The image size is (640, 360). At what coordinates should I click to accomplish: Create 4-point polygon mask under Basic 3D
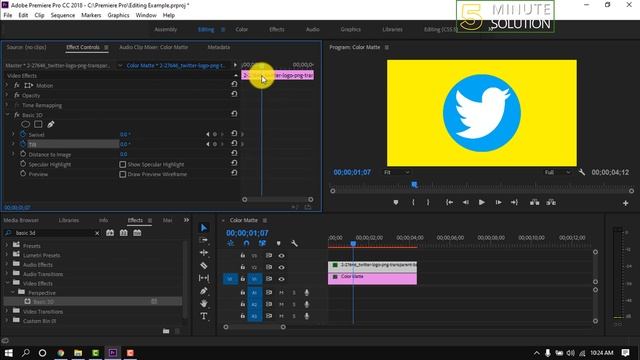point(38,124)
